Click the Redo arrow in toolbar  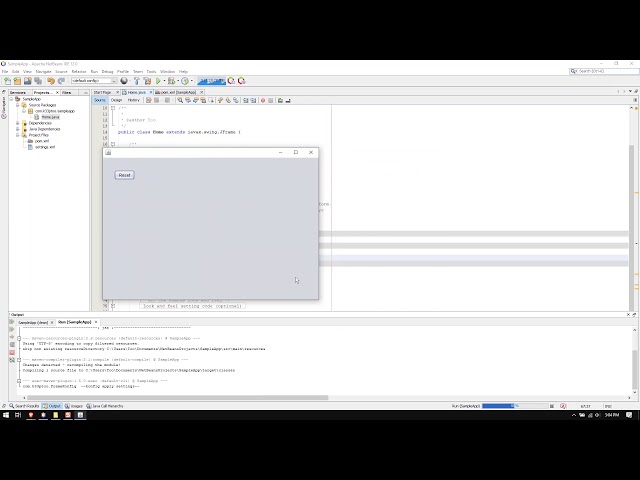tap(61, 81)
